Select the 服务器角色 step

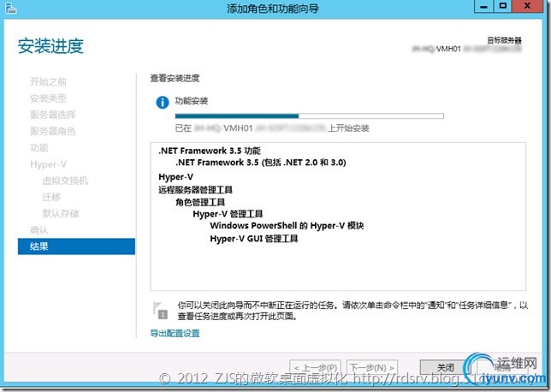[x=53, y=131]
